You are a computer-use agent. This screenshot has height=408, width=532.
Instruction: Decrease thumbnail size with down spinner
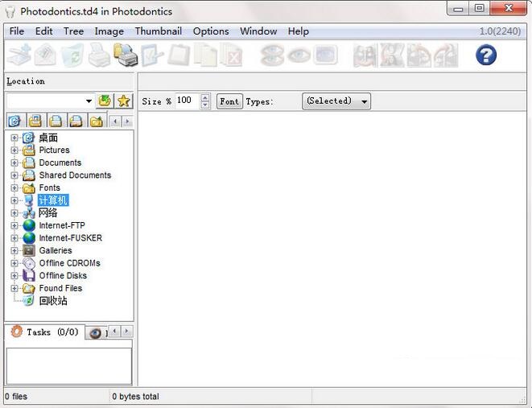tap(205, 105)
